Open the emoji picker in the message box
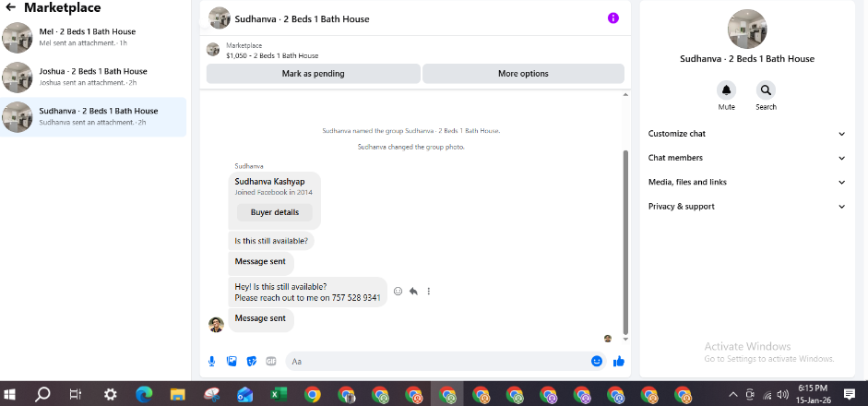 [596, 361]
